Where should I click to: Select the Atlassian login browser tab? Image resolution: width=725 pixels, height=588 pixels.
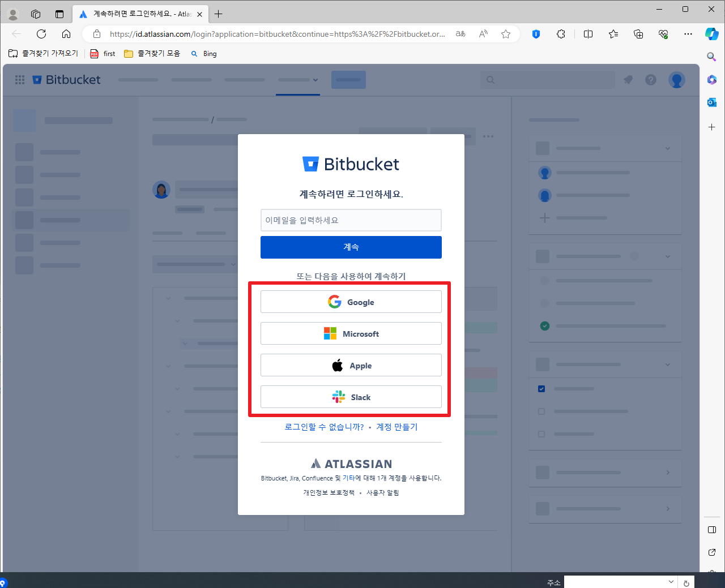(140, 14)
